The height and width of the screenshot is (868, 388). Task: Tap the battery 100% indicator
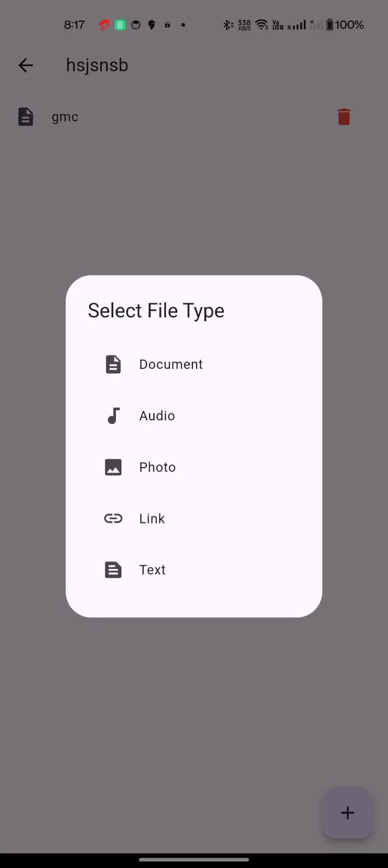coord(345,24)
